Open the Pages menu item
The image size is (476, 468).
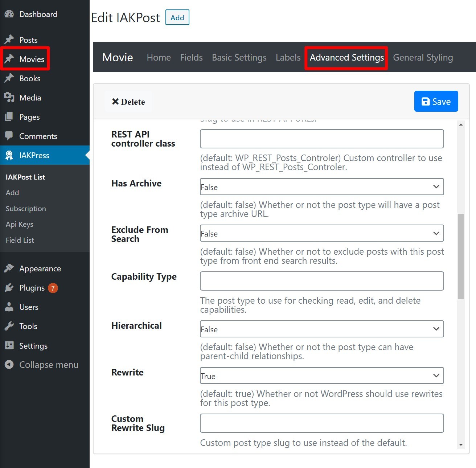point(45,117)
